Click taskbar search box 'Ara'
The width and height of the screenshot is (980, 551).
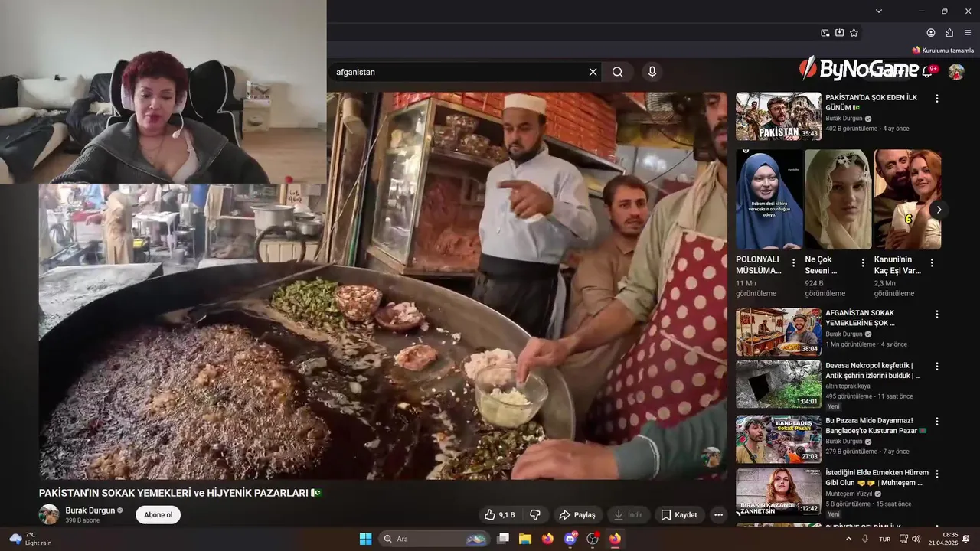click(x=434, y=539)
